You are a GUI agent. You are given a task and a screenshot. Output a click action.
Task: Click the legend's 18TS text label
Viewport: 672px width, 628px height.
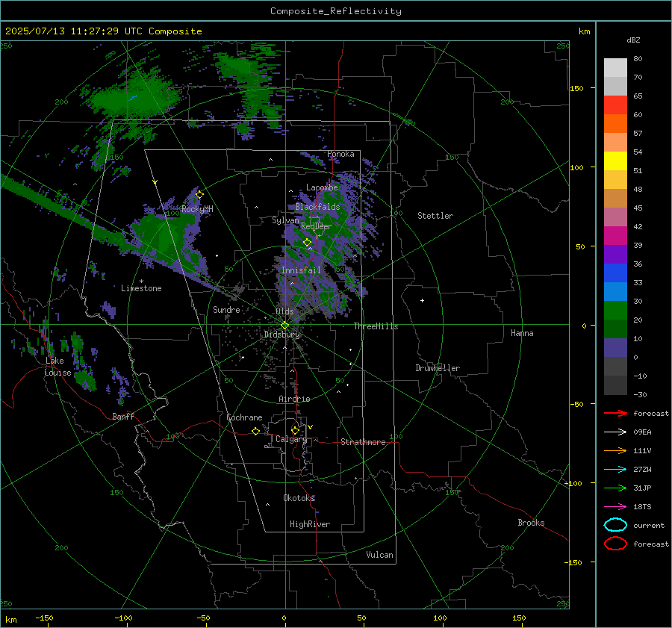pyautogui.click(x=642, y=507)
